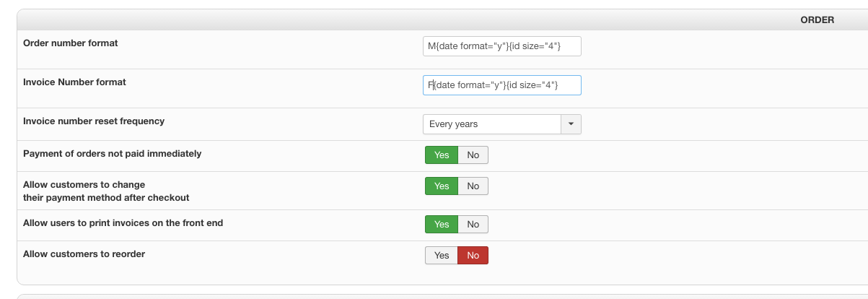Click the 'Order number format' label

pyautogui.click(x=71, y=43)
